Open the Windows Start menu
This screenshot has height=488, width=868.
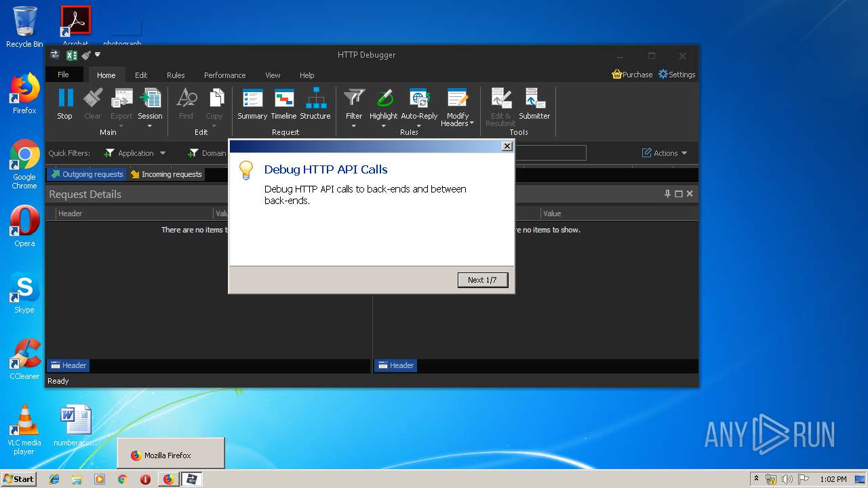click(18, 479)
